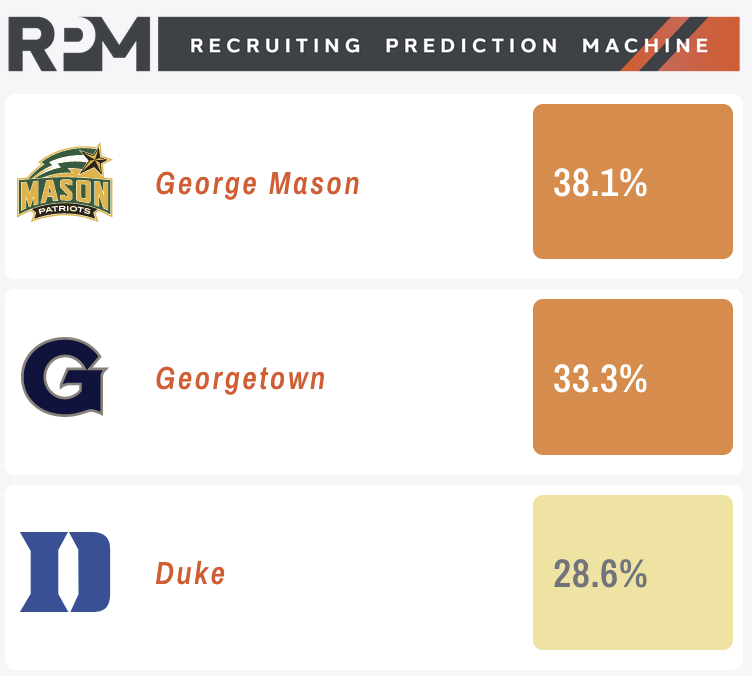Select the Georgetown prediction card
Screen dimensions: 752x676
(x=374, y=382)
